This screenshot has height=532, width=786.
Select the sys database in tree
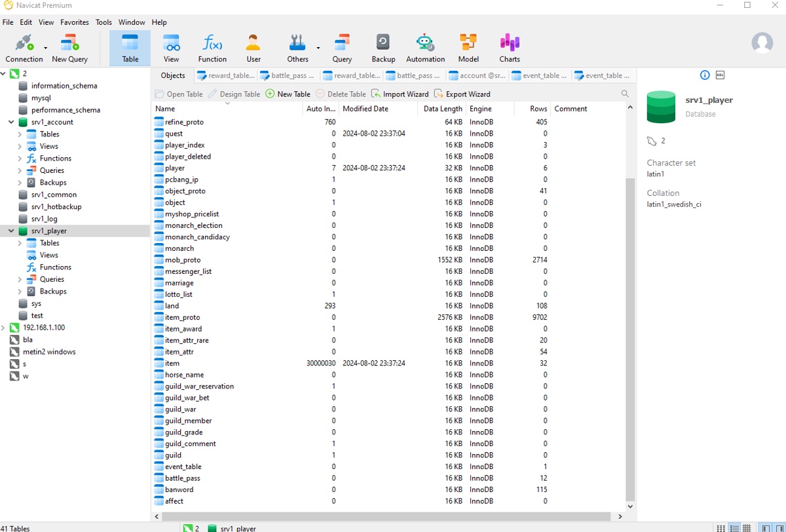[36, 303]
